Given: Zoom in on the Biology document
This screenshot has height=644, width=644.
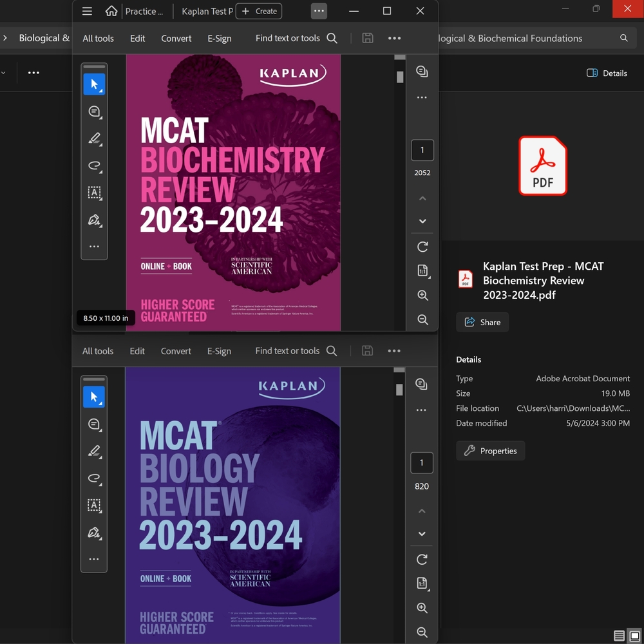Looking at the screenshot, I should coord(422,608).
